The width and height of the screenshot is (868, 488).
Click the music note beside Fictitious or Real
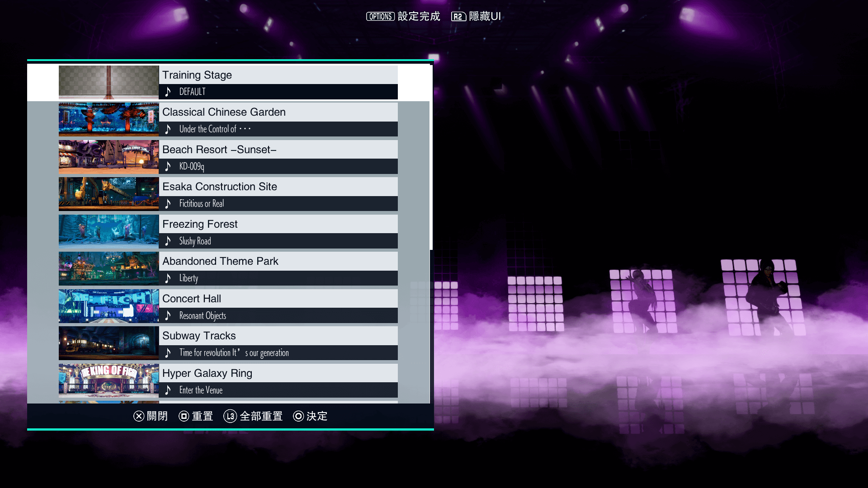(x=168, y=204)
